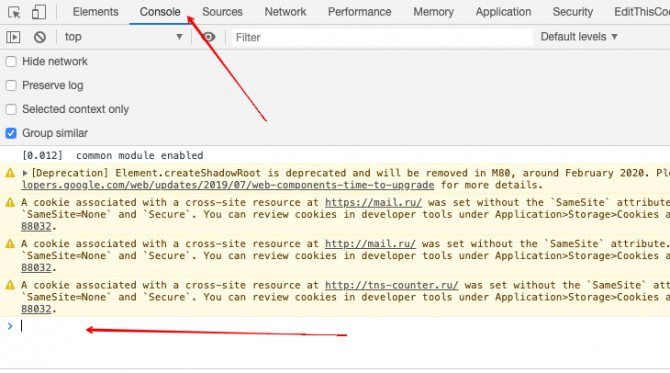Expand the Deprecation warning message
The image size is (670, 373).
[x=25, y=173]
